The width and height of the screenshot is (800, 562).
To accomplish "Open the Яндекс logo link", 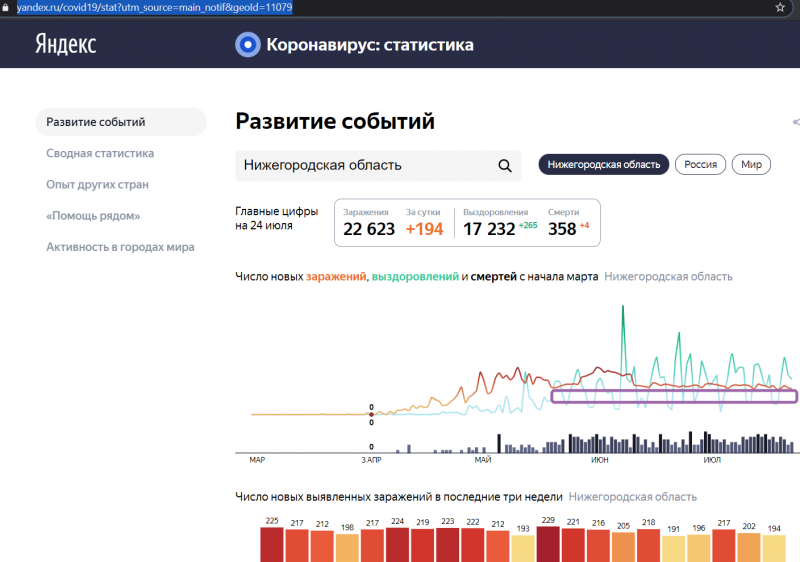I will (x=65, y=44).
